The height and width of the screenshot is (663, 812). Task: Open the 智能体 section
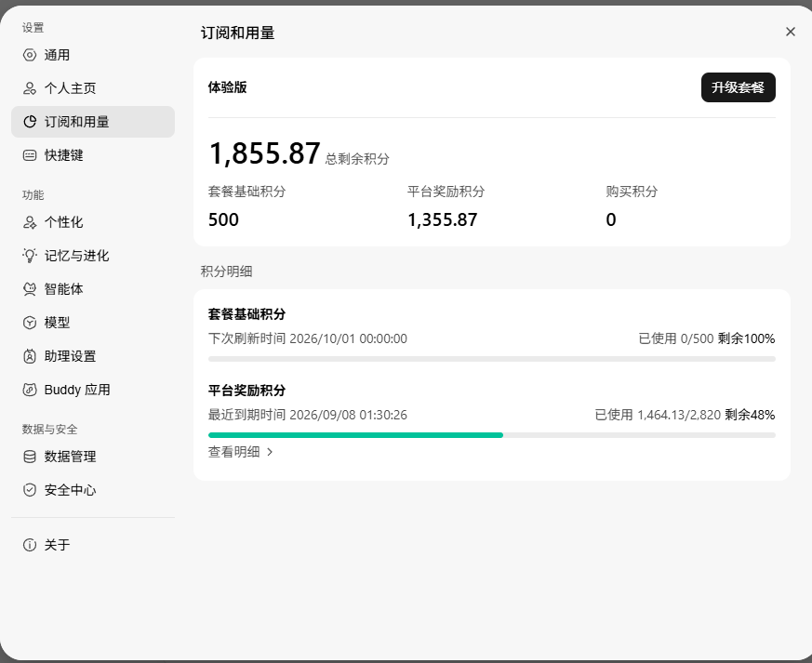[x=93, y=289]
